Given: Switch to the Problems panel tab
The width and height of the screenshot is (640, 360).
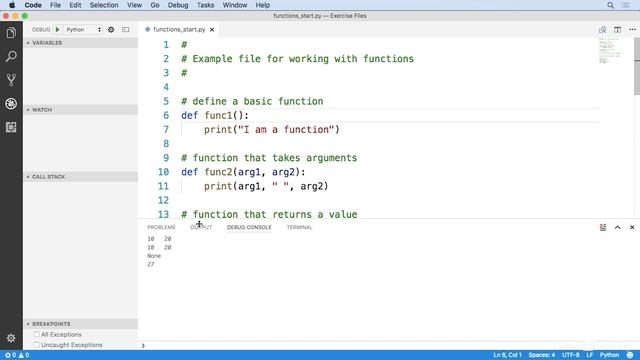Looking at the screenshot, I should (161, 227).
